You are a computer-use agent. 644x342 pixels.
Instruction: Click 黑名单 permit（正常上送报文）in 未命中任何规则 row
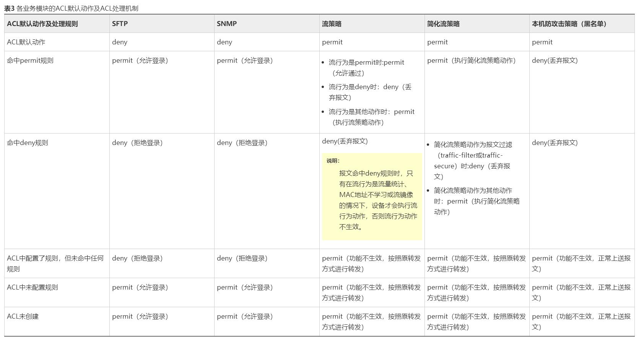pyautogui.click(x=581, y=264)
